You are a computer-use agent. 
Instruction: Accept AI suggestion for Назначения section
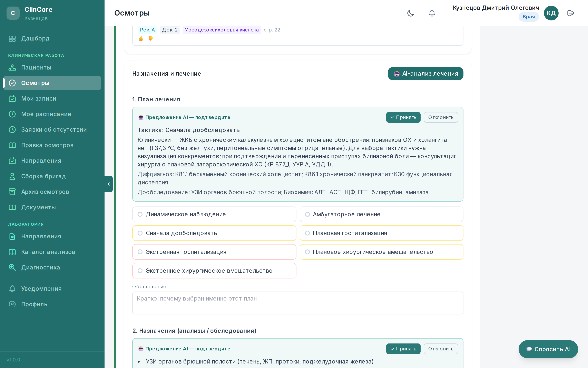[x=403, y=349]
